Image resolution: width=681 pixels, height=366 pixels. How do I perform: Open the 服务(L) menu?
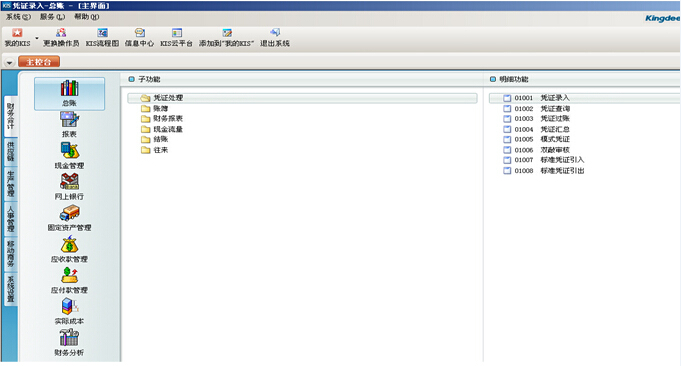tap(52, 17)
